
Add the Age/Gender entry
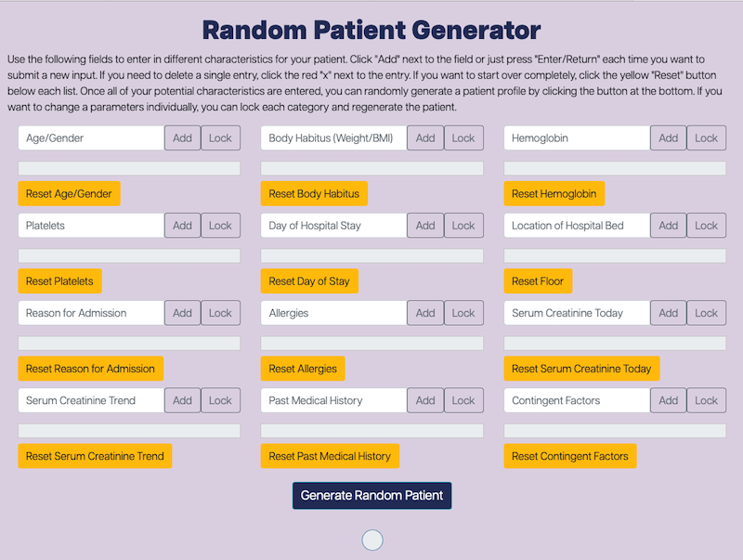pos(182,137)
